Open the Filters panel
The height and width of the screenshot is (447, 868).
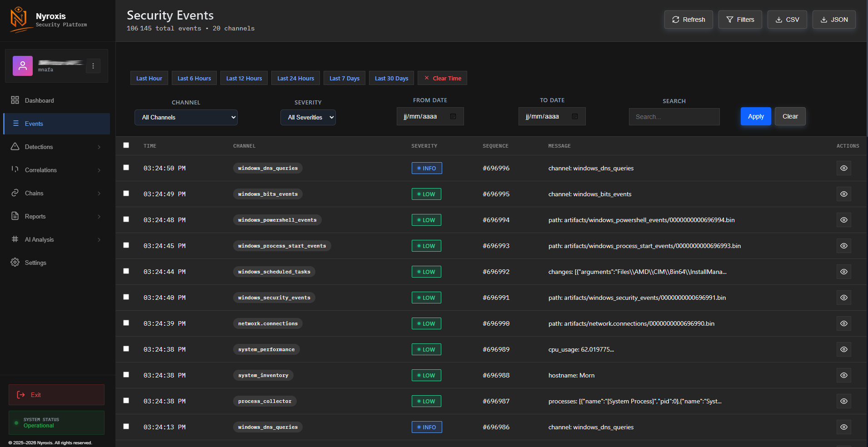click(740, 20)
